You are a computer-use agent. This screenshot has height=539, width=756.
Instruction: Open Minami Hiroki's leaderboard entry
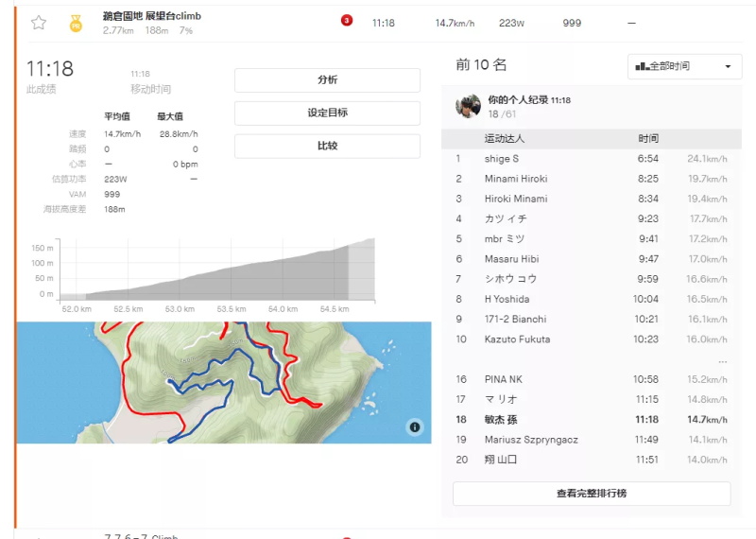point(516,179)
